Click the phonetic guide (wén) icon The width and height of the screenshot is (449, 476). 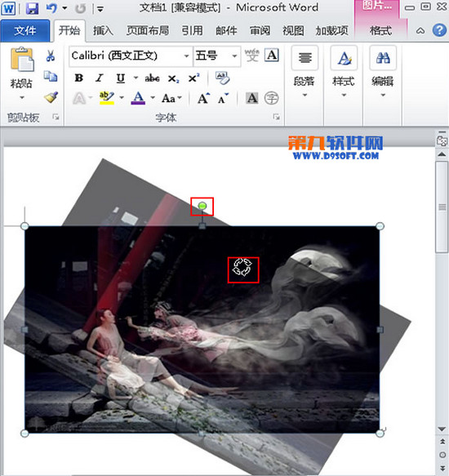coord(251,56)
